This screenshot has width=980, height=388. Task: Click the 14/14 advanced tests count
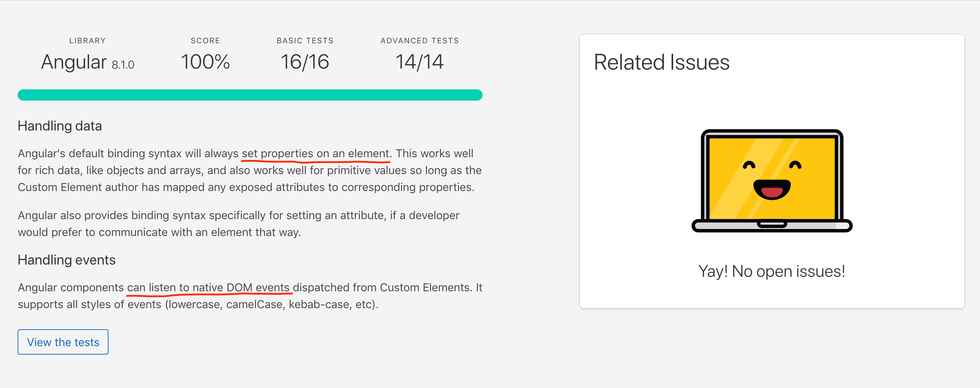tap(419, 62)
